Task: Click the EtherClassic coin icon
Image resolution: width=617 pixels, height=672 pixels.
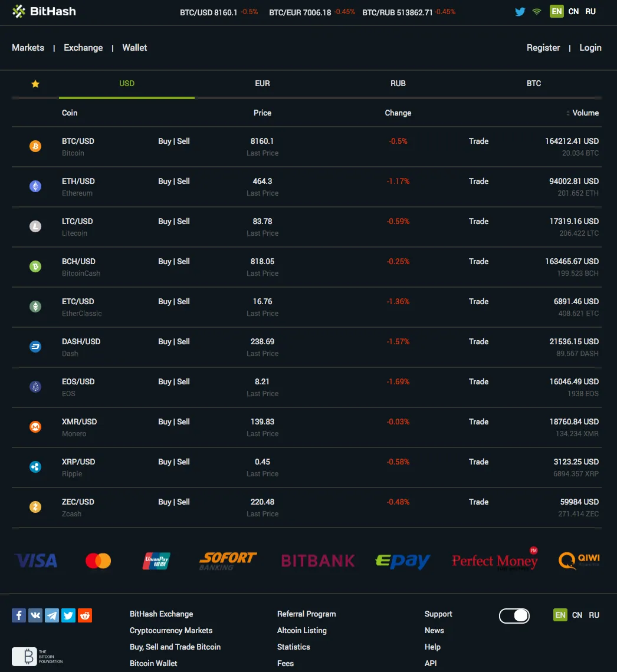Action: pyautogui.click(x=35, y=307)
